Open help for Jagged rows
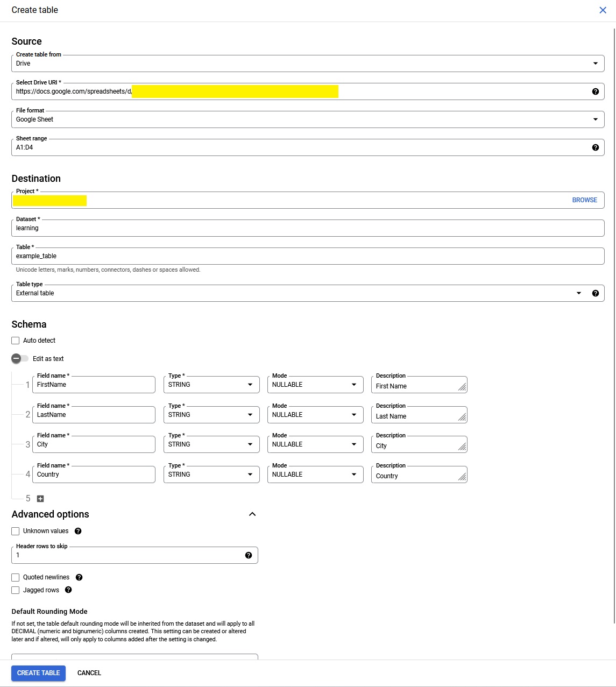 tap(68, 590)
